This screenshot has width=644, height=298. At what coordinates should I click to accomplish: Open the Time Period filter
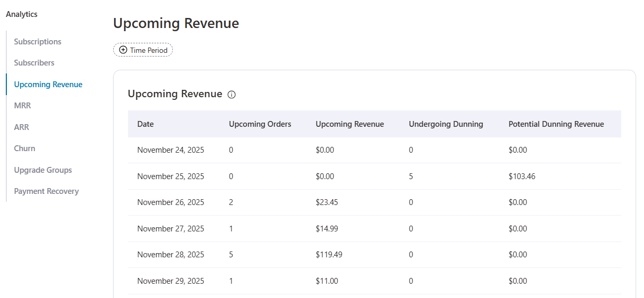[x=143, y=50]
